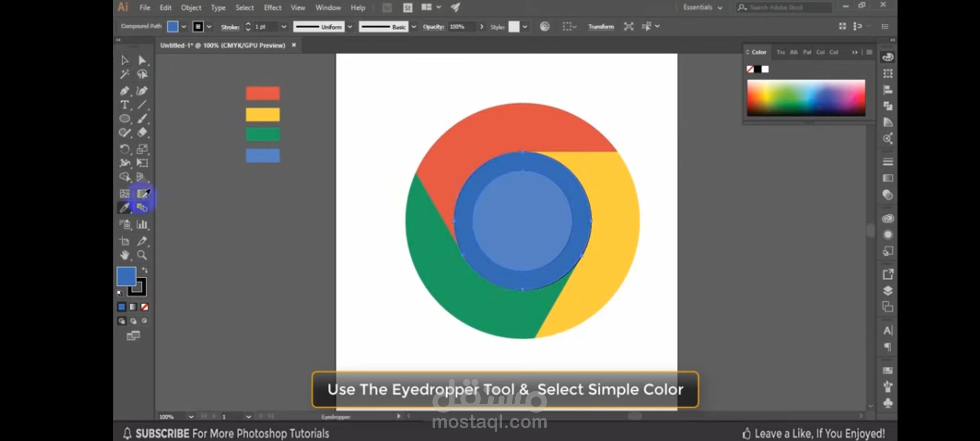Pick the Mesh tool

(x=125, y=194)
